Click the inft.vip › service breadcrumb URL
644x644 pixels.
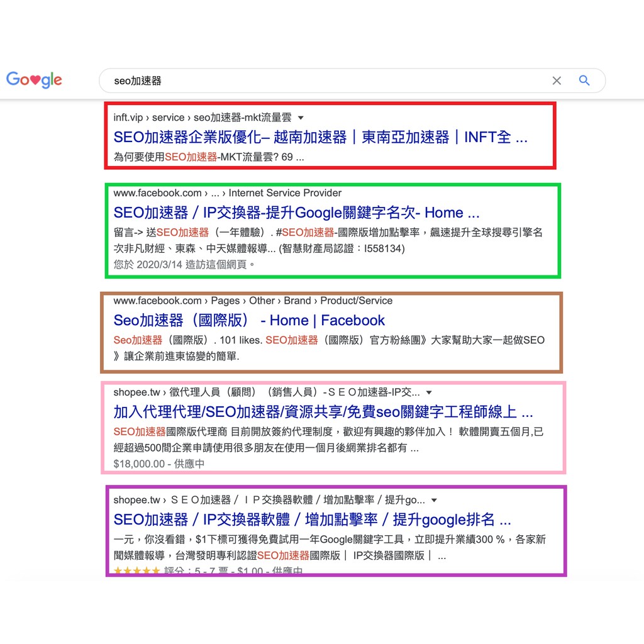[202, 118]
